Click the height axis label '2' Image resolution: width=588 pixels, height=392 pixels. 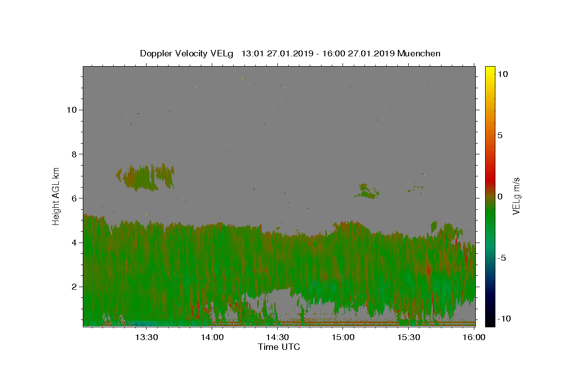(x=74, y=287)
